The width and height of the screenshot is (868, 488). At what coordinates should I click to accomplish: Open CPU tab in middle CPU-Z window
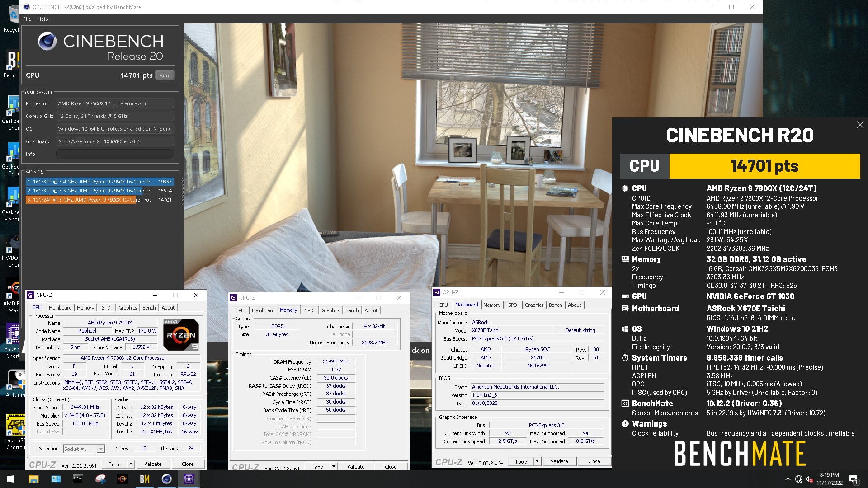(x=240, y=310)
